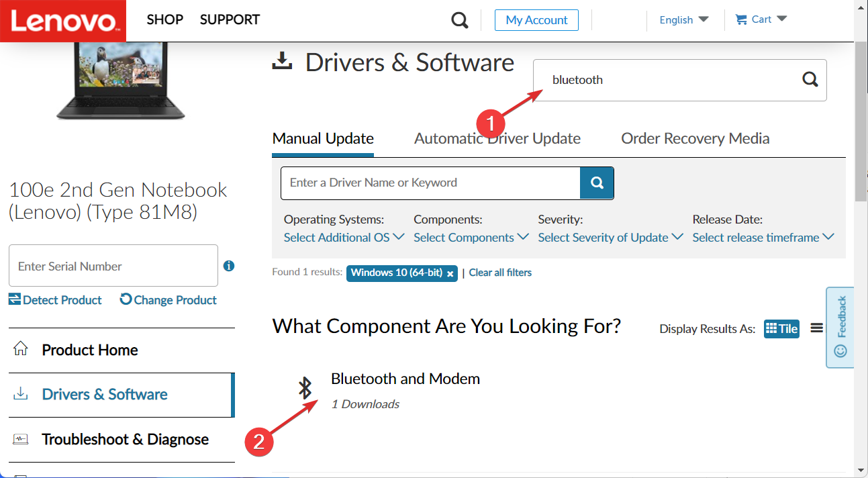Remove the Windows 10 (64-bit) filter

tap(450, 273)
